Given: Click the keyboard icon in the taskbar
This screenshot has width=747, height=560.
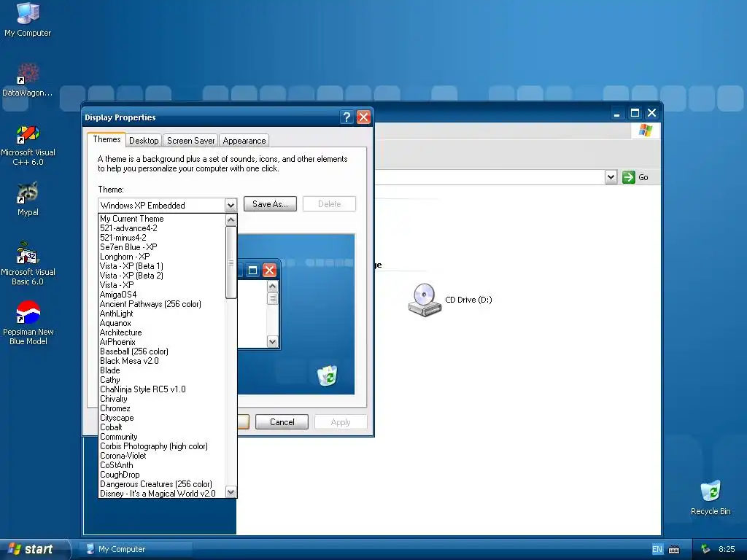Looking at the screenshot, I should pyautogui.click(x=673, y=550).
